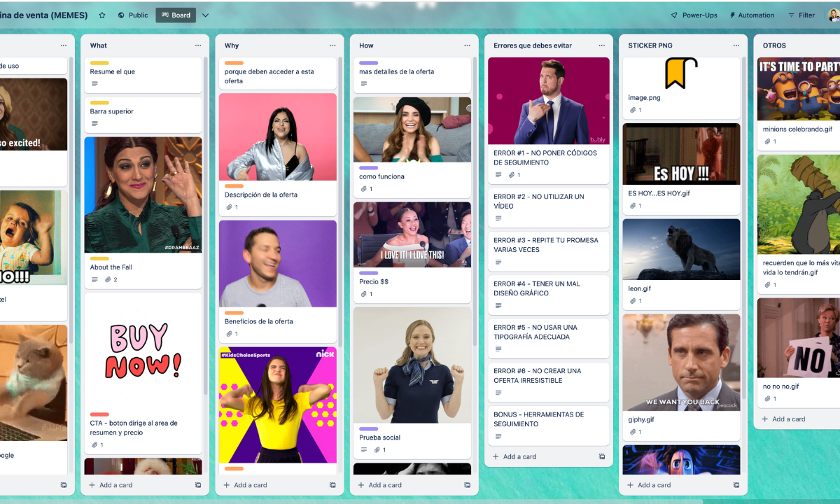The image size is (840, 504).
Task: Add a card to Errores que debes evitar
Action: tap(513, 456)
